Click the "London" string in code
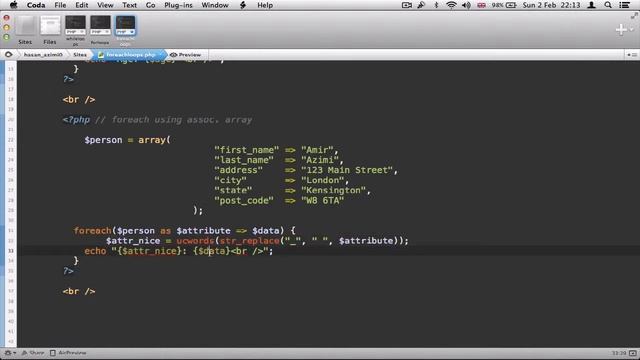Screen dimensions: 640x360 pyautogui.click(x=322, y=180)
